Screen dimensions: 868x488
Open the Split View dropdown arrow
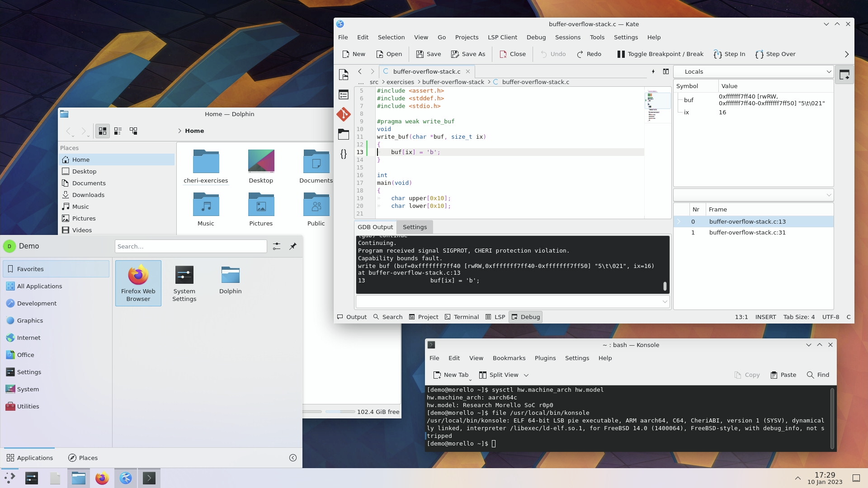[526, 375]
